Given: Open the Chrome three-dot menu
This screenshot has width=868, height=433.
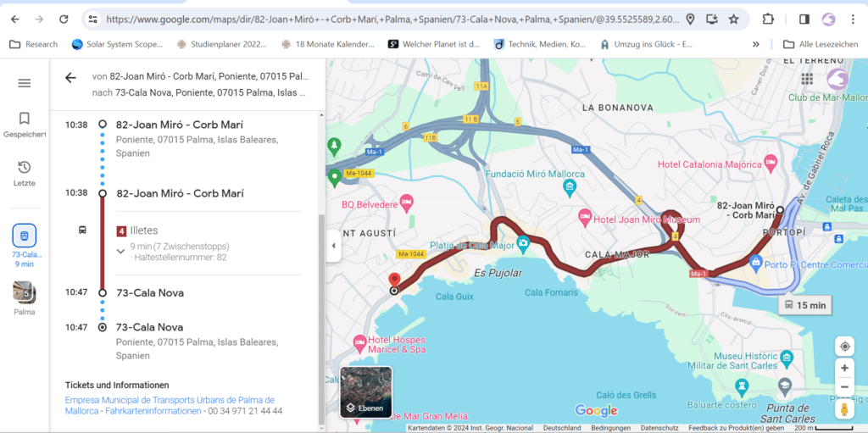Looking at the screenshot, I should 853,19.
